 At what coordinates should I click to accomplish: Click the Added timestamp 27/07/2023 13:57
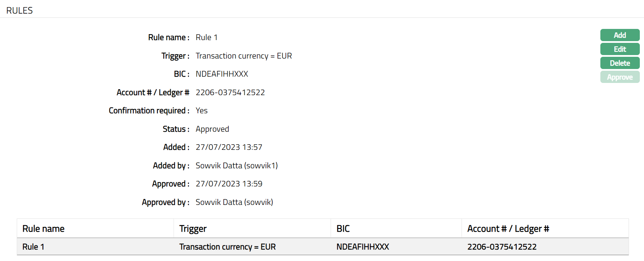point(229,147)
